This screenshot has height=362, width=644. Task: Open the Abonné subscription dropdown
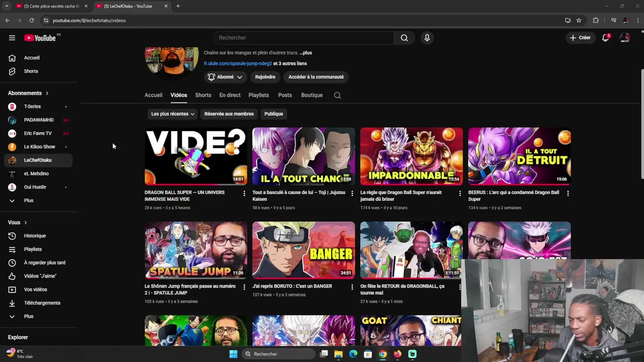(x=225, y=77)
